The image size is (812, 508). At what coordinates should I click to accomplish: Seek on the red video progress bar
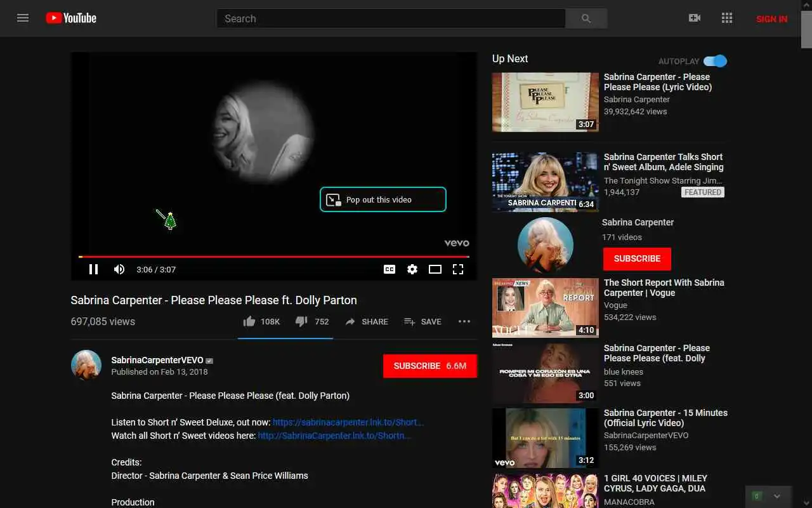tap(273, 257)
